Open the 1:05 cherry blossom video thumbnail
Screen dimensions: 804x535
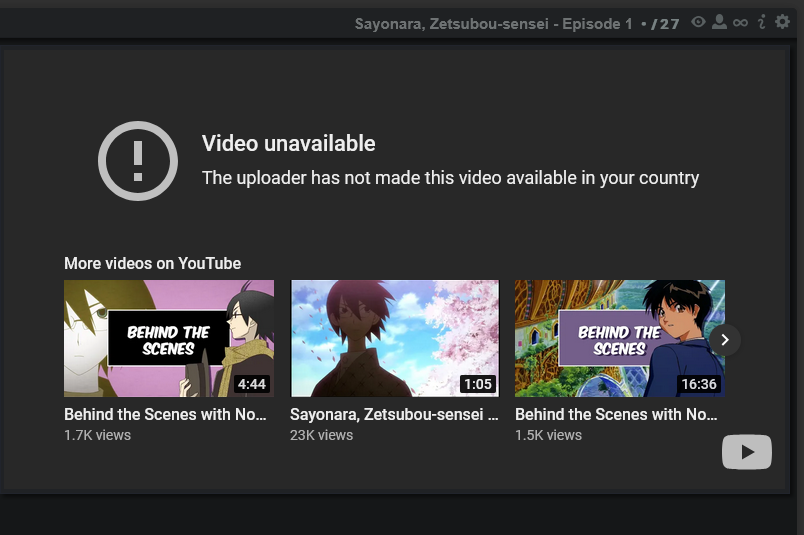pyautogui.click(x=395, y=338)
